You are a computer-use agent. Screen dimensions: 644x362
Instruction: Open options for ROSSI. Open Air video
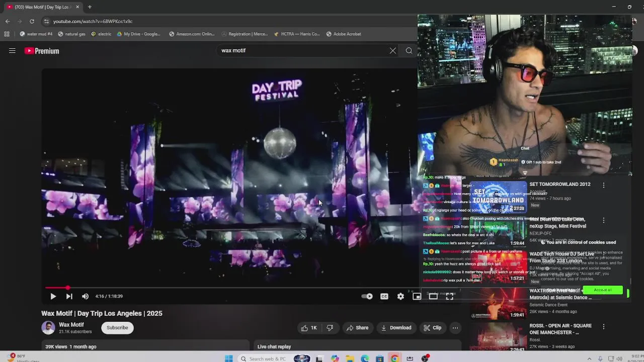click(x=604, y=327)
